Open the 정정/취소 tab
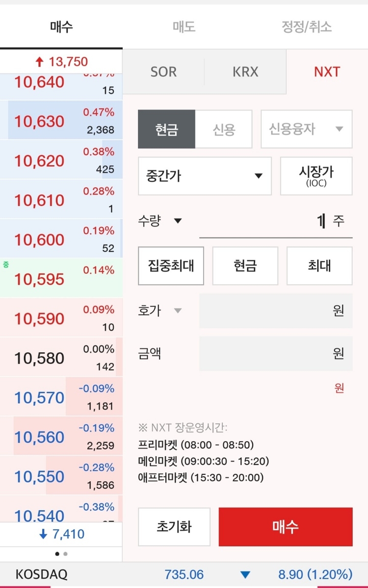This screenshot has width=368, height=588. (x=307, y=26)
